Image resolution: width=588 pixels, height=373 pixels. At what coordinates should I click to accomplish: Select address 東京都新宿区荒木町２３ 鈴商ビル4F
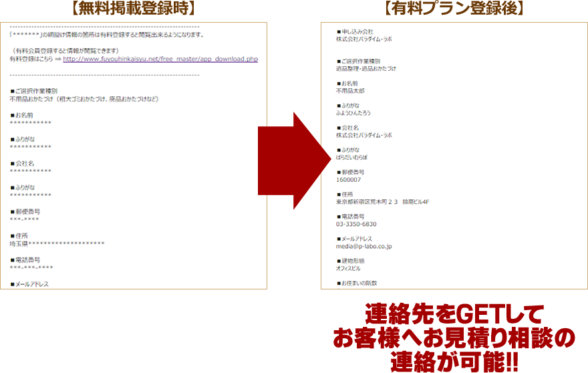[382, 202]
